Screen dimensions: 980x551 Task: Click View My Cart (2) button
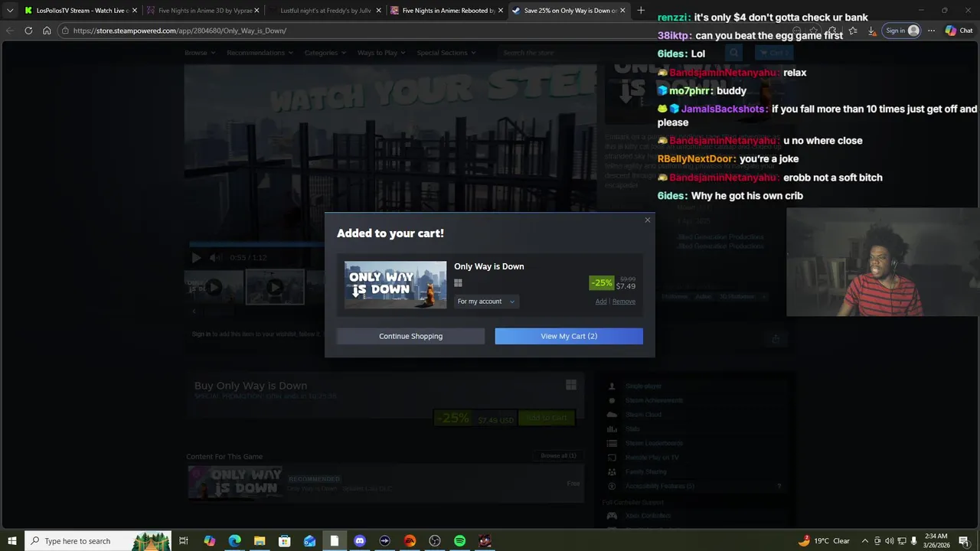[x=569, y=336]
